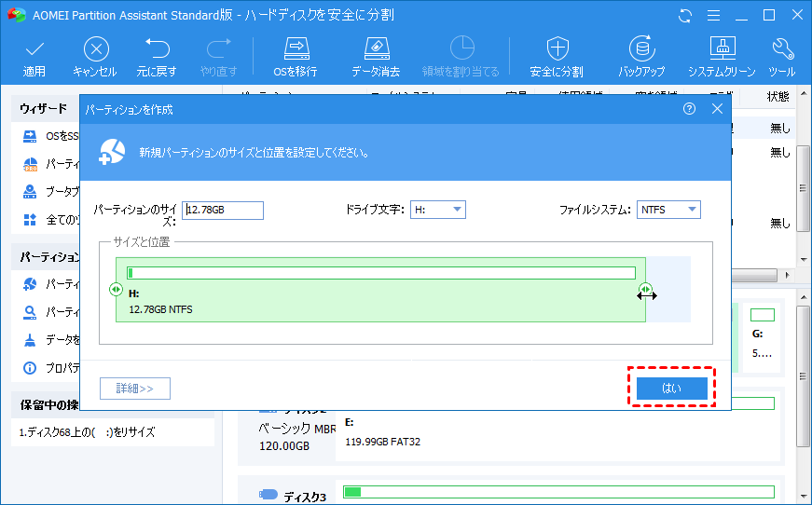This screenshot has height=505, width=812.
Task: Click the wipe data broom icon in sidebar
Action: tap(30, 340)
